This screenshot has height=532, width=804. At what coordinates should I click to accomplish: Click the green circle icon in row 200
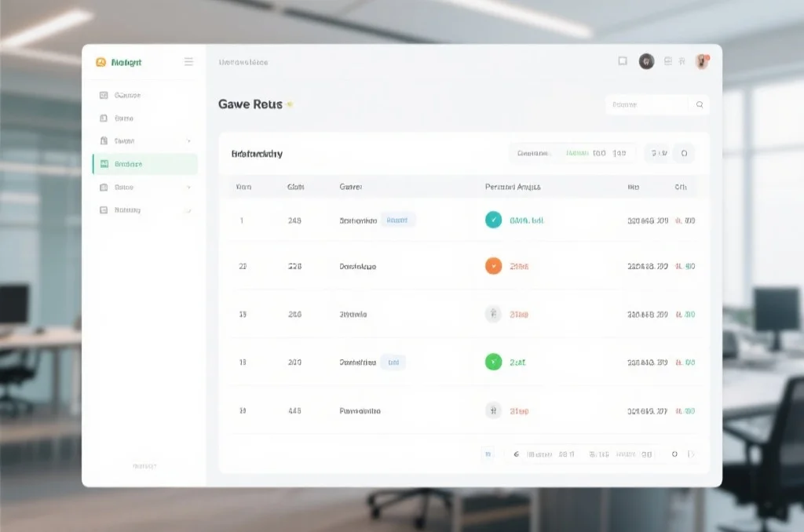[x=493, y=362]
